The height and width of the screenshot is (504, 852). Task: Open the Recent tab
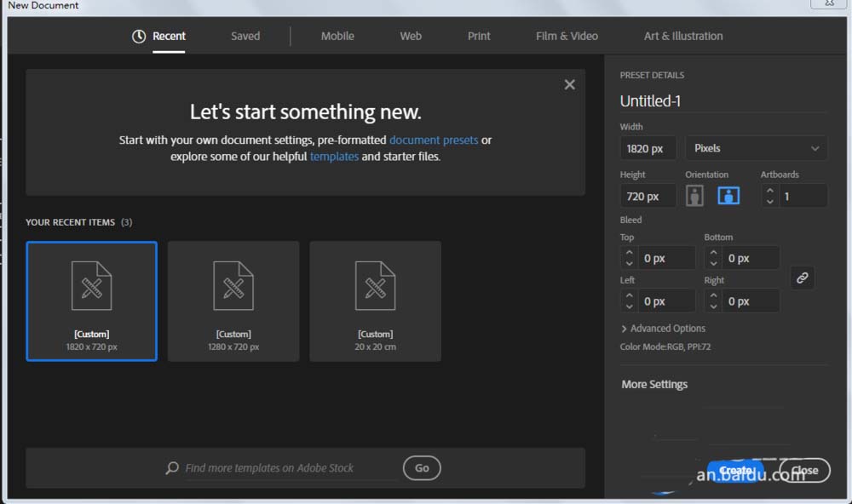pyautogui.click(x=169, y=37)
